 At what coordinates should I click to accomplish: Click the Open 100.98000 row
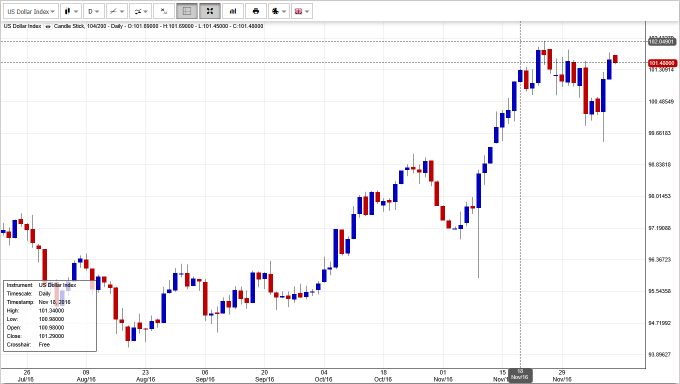[x=35, y=328]
